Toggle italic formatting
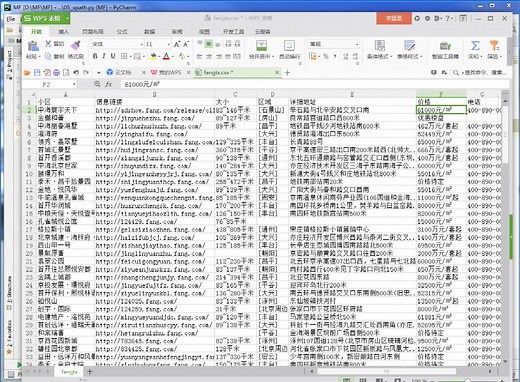The width and height of the screenshot is (520, 382). [x=104, y=56]
